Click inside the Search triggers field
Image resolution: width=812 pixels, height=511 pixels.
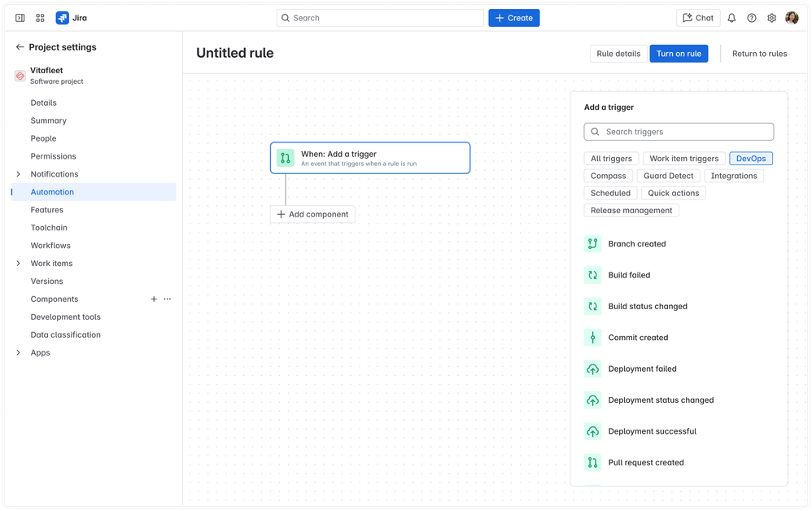pyautogui.click(x=679, y=131)
